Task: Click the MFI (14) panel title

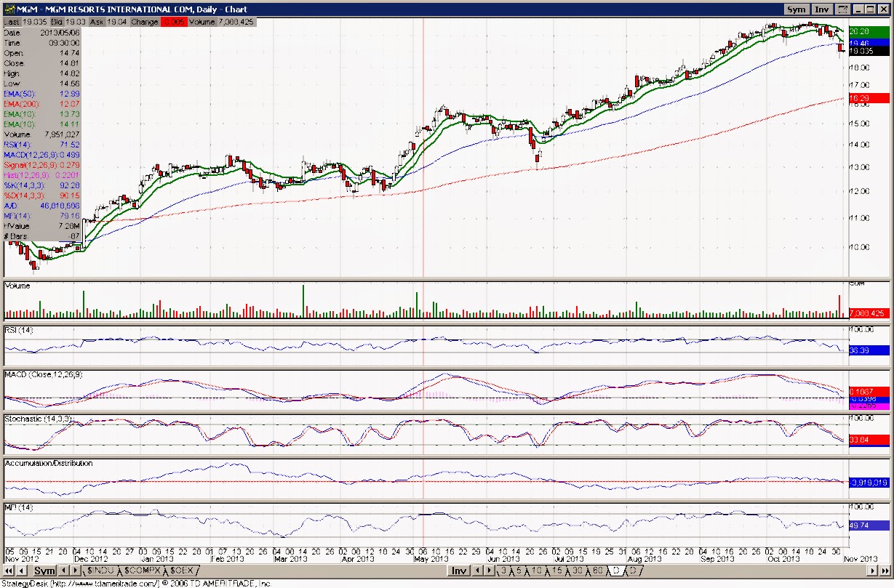Action: (x=19, y=507)
